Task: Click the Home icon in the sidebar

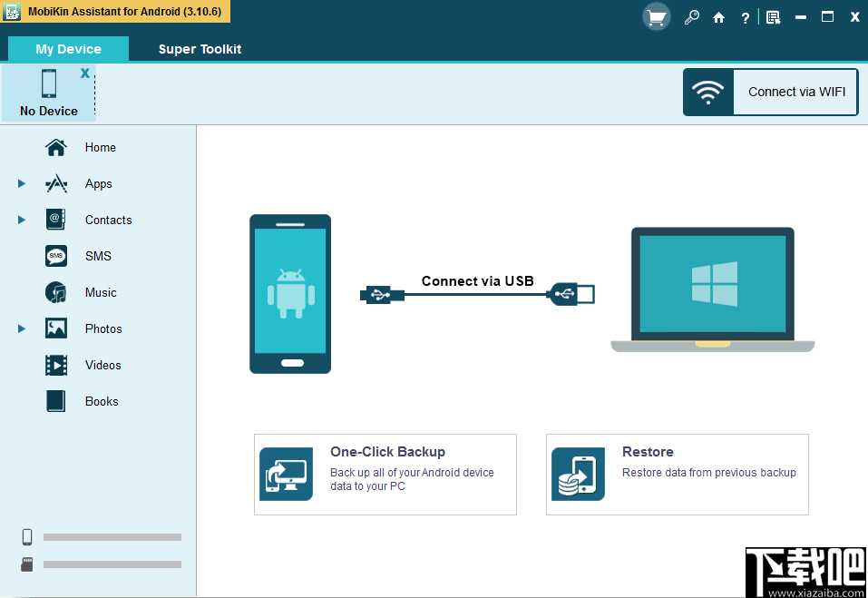Action: [x=55, y=147]
